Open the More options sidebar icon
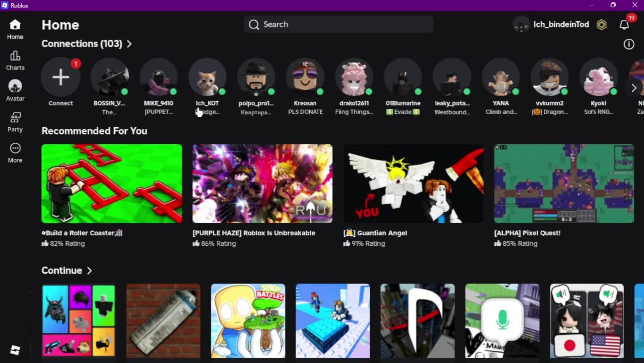 tap(15, 148)
